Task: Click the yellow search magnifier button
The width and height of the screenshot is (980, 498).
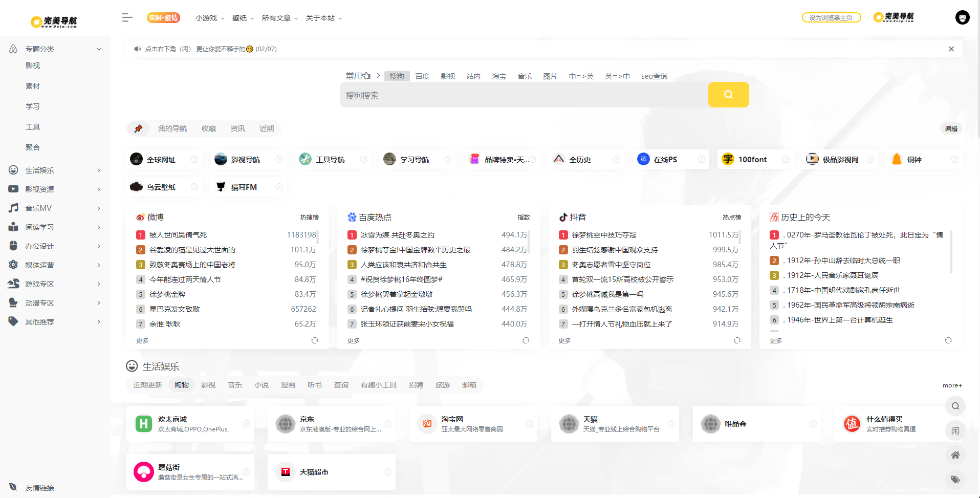Action: [x=728, y=95]
